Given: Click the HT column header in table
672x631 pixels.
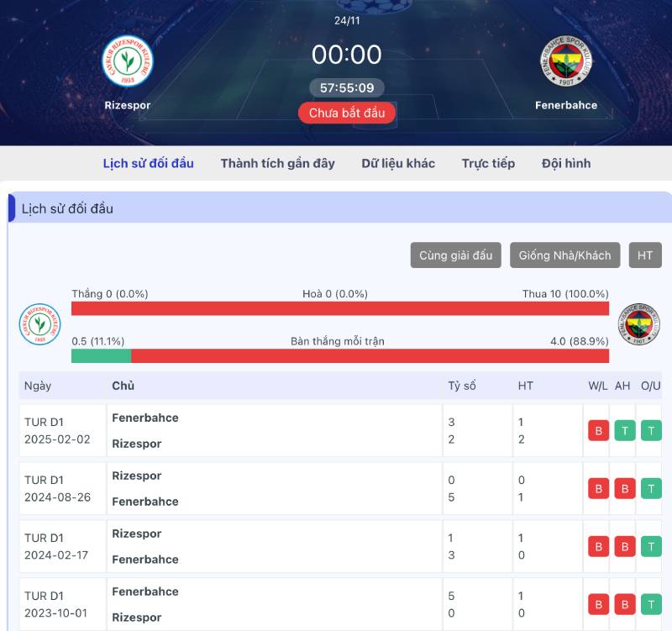Looking at the screenshot, I should point(526,386).
